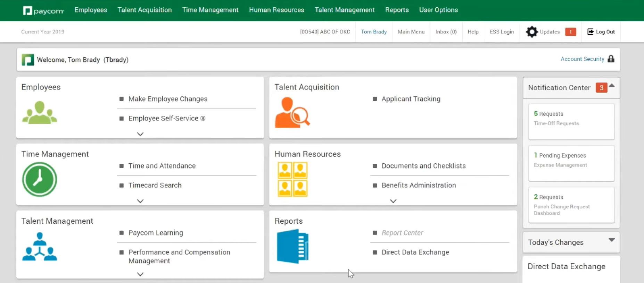Open the Employees top menu
The width and height of the screenshot is (644, 283).
(x=91, y=10)
